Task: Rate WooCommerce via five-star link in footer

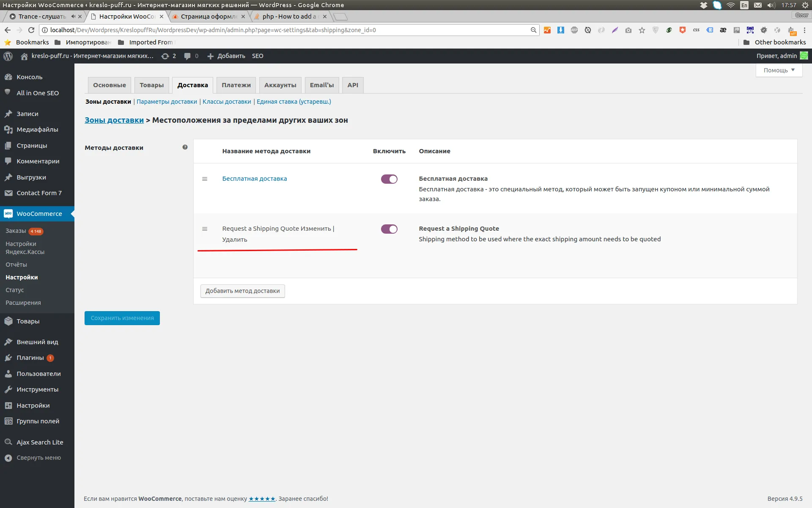Action: pyautogui.click(x=262, y=499)
